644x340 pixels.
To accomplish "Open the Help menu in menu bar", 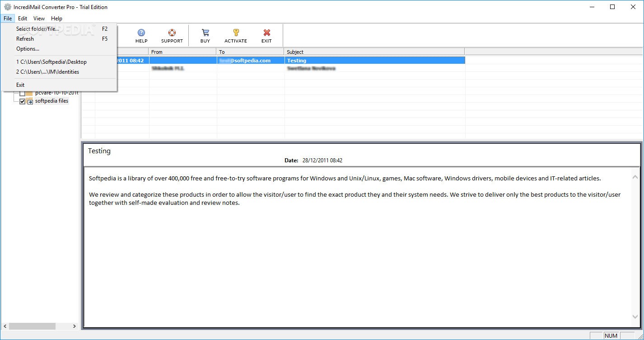I will (56, 19).
